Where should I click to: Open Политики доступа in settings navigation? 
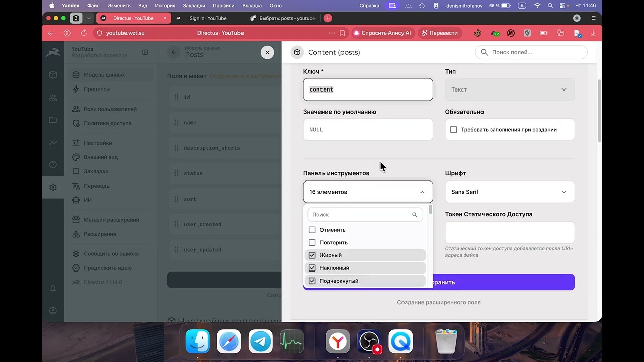[111, 123]
